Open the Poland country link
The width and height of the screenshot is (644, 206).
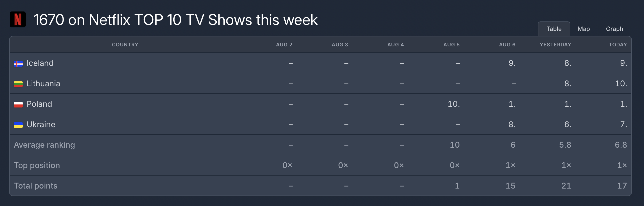39,104
